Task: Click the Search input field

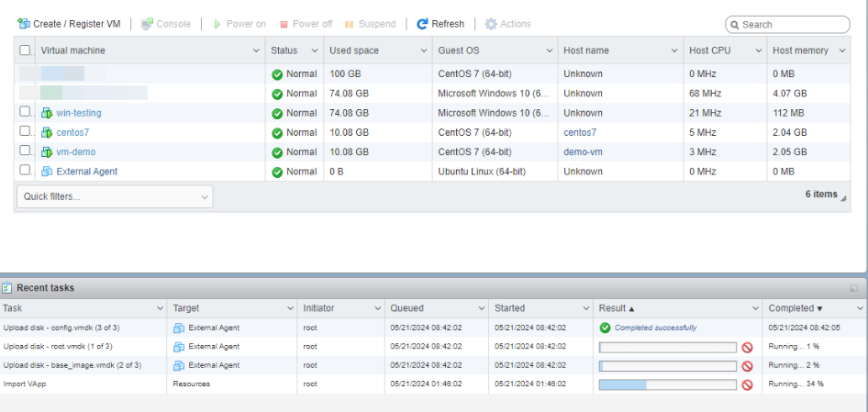Action: [793, 25]
